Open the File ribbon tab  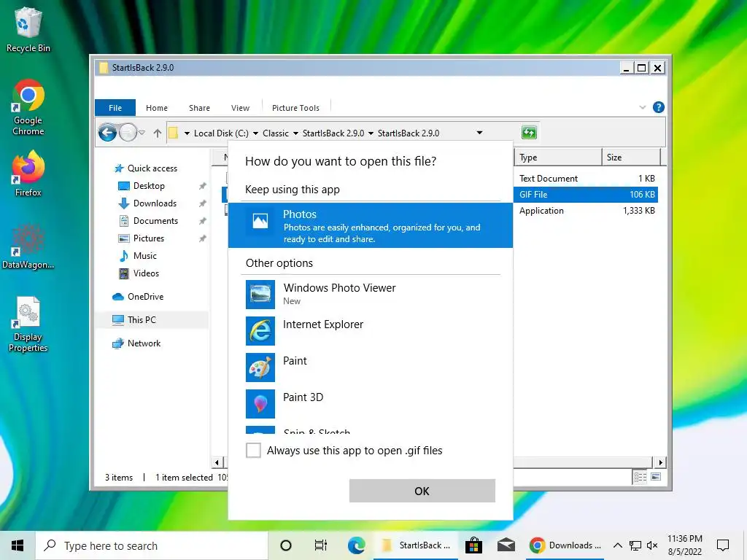[x=115, y=108]
